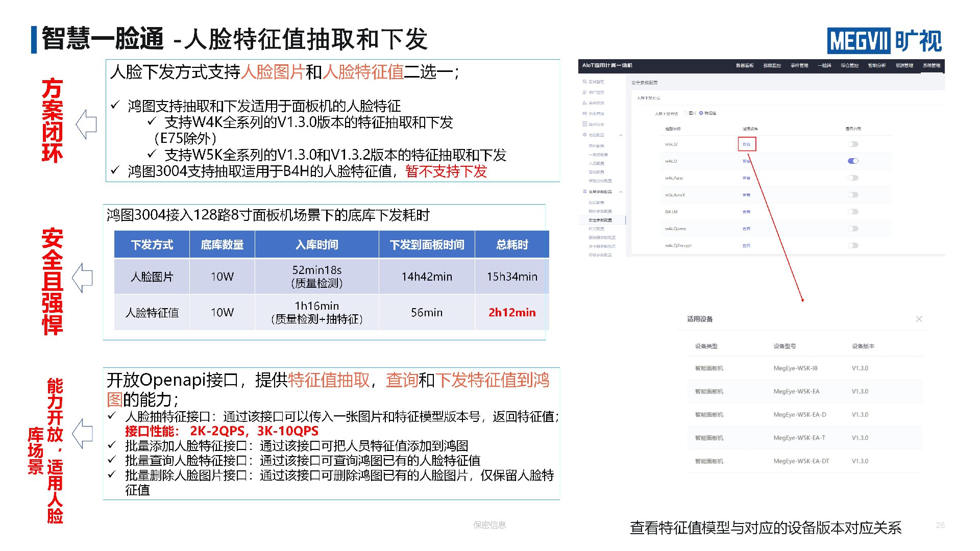Click 查看 link for w4k.Pano
Screen dimensions: 980x551
click(746, 178)
